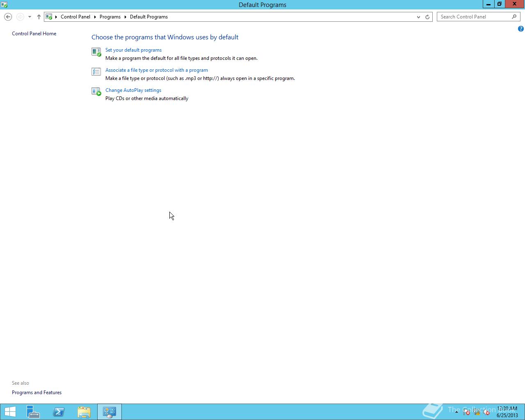Open the address bar history dropdown

[x=418, y=17]
